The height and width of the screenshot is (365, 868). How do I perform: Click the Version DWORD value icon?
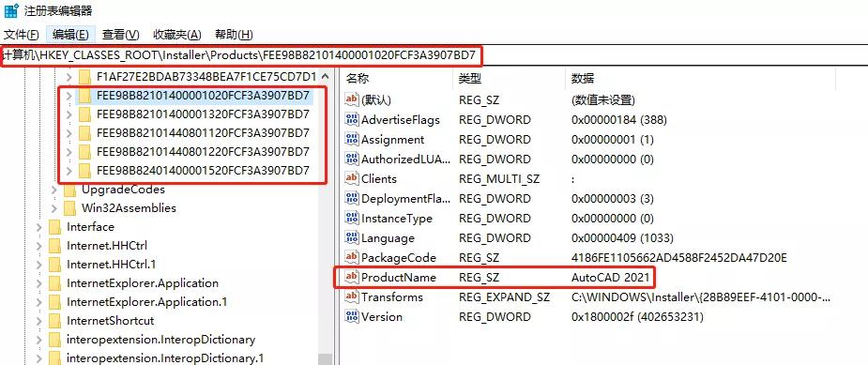click(352, 317)
